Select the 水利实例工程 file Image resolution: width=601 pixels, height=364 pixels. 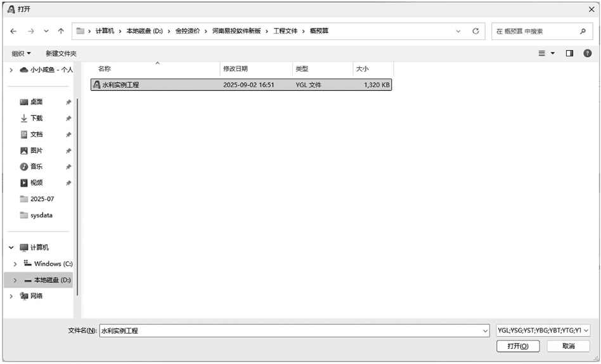click(x=120, y=84)
